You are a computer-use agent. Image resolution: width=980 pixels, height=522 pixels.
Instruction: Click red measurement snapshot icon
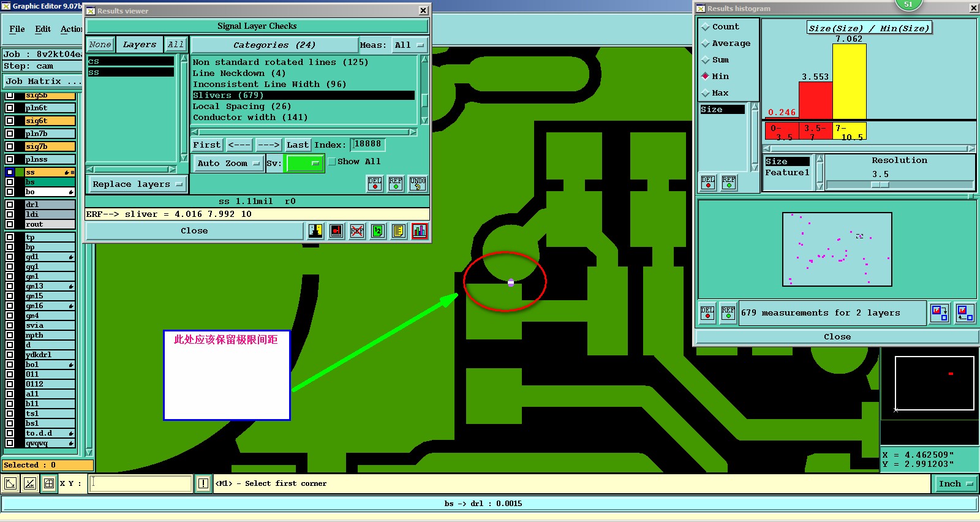click(336, 231)
